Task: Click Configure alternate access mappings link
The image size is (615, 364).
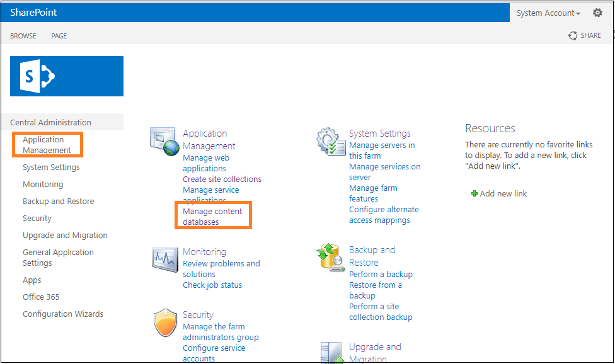Action: 384,215
